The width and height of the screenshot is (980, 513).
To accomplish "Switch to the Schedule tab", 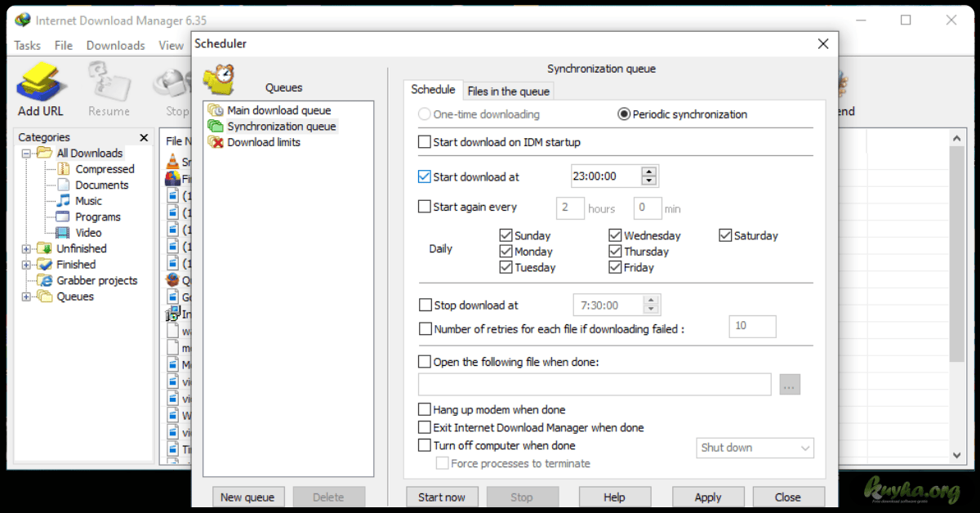I will tap(433, 90).
